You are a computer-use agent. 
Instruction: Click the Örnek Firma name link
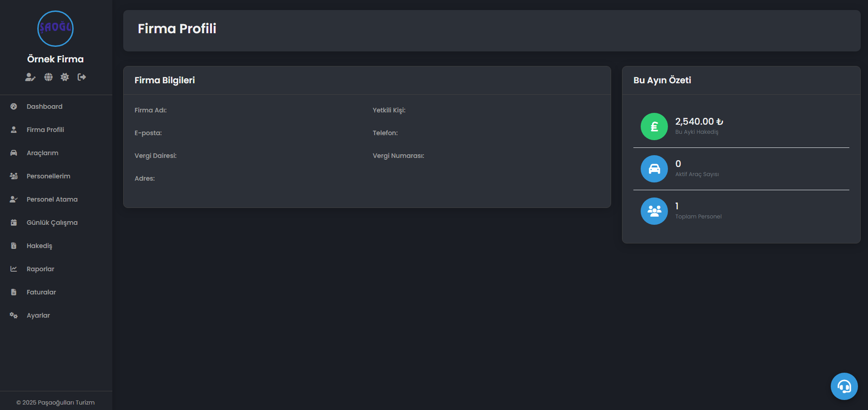55,59
